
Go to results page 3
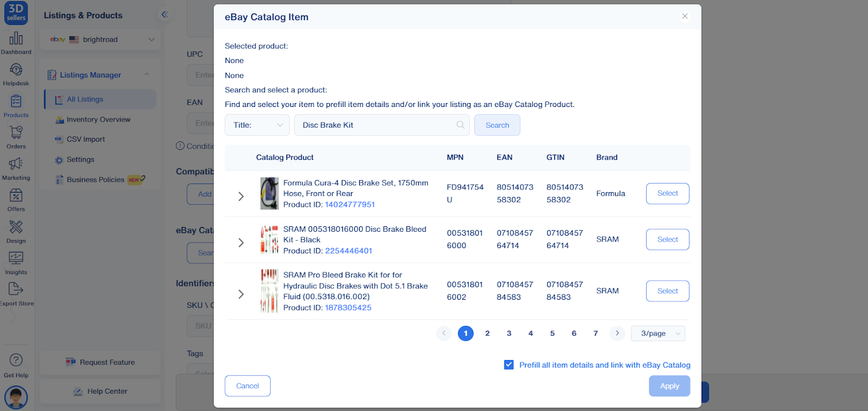pos(509,333)
